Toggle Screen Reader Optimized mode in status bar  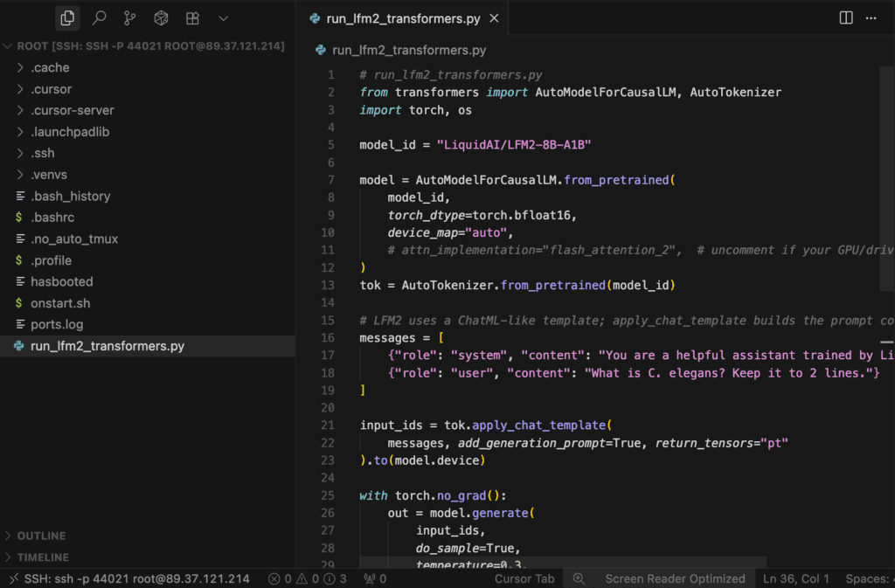(x=675, y=578)
